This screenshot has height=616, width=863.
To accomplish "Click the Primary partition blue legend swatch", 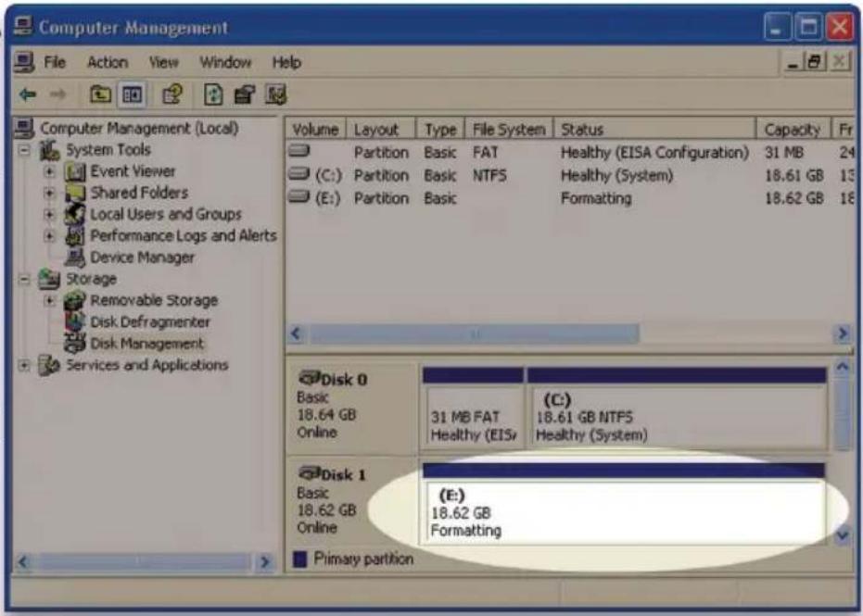I will tap(300, 559).
